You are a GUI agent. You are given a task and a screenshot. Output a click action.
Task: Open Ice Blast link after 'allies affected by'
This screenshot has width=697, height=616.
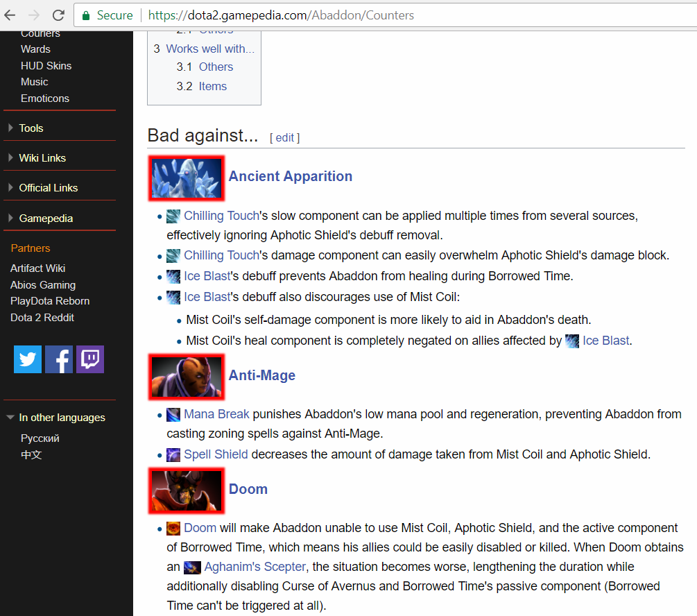606,341
